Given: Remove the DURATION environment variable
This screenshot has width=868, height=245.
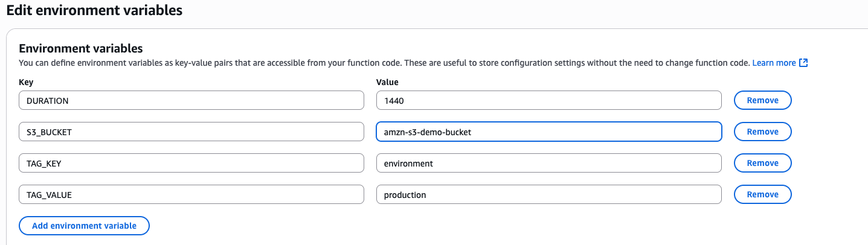Looking at the screenshot, I should 762,100.
